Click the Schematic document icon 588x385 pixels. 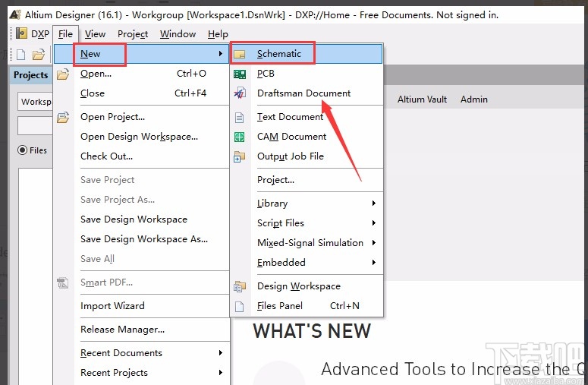click(239, 54)
